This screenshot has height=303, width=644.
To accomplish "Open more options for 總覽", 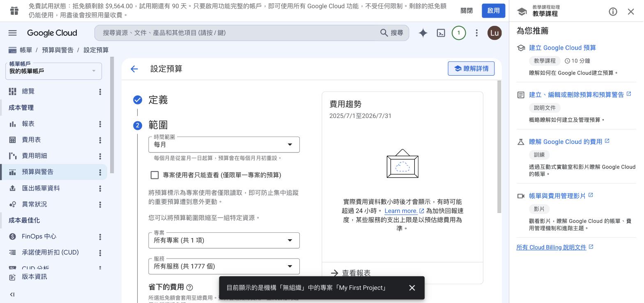I will [x=100, y=92].
